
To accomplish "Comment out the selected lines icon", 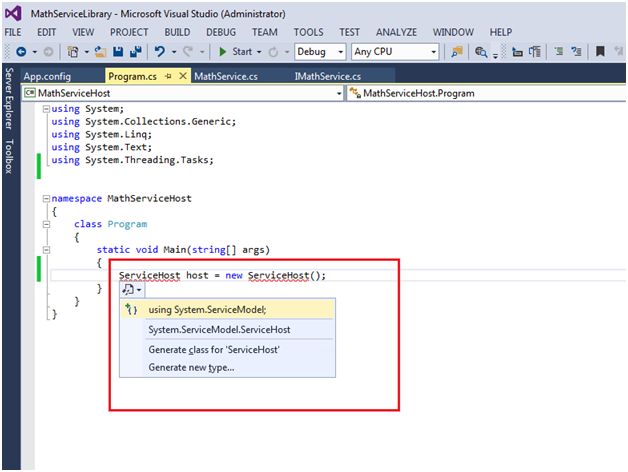I will [559, 52].
